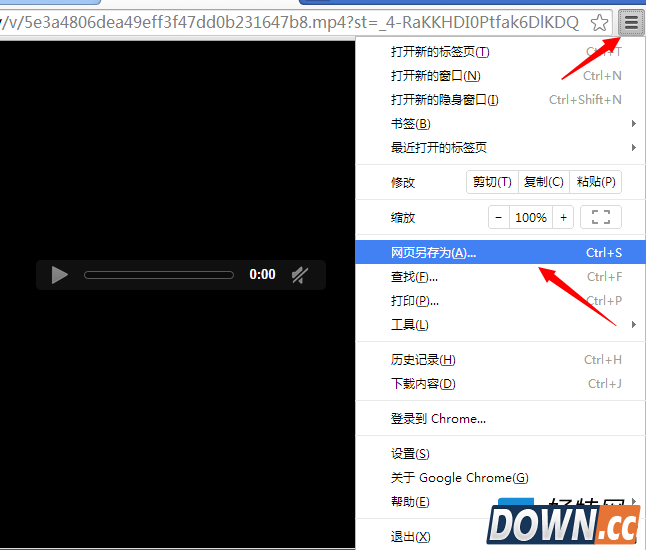Image resolution: width=646 pixels, height=550 pixels.
Task: Toggle the muted speaker icon on the video
Action: pos(298,275)
